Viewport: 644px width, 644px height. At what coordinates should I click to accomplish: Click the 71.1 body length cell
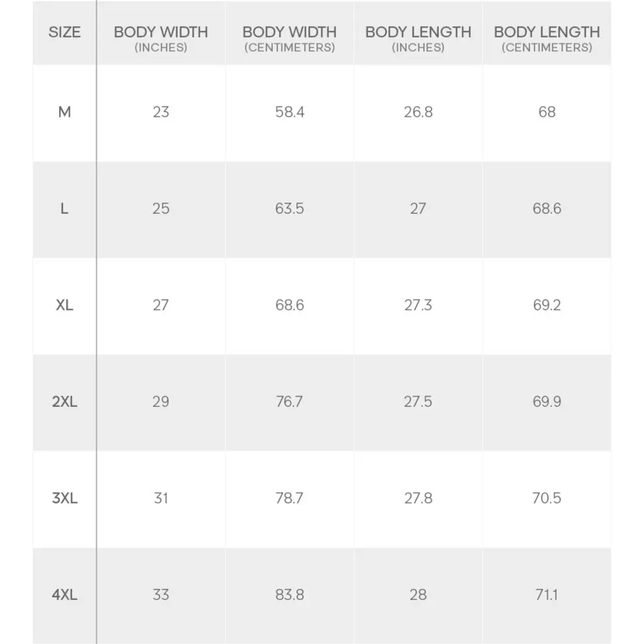[x=547, y=595]
